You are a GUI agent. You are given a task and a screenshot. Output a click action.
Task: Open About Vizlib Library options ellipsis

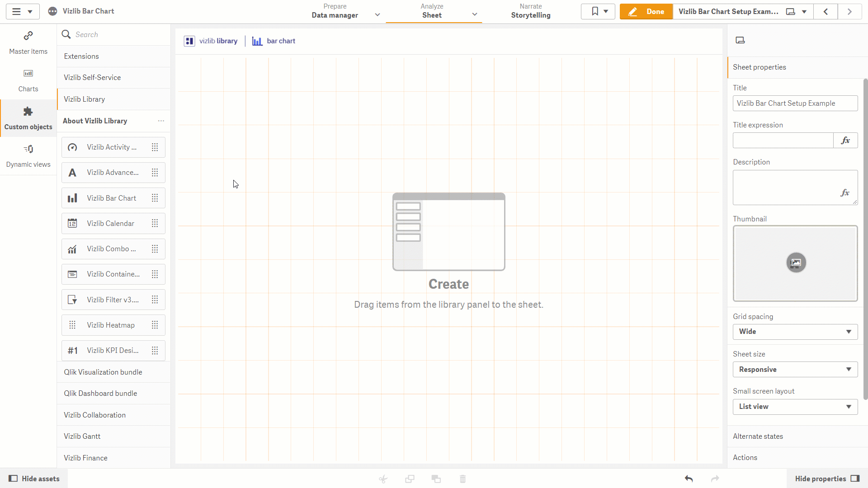pos(161,121)
